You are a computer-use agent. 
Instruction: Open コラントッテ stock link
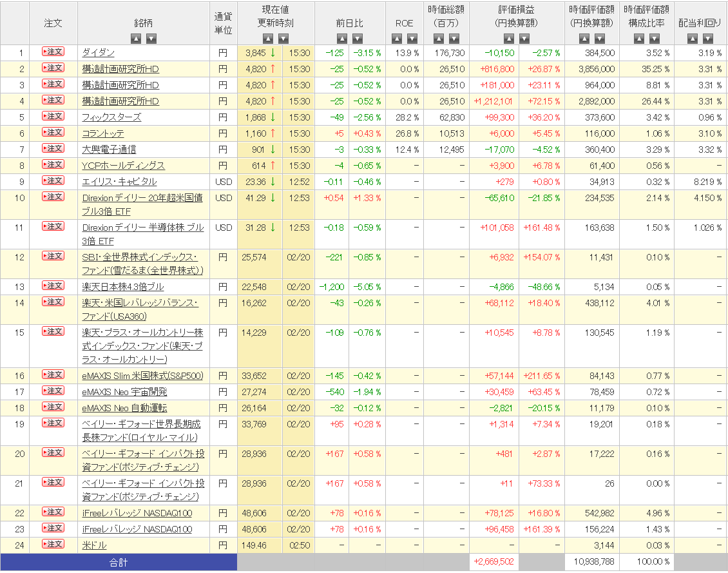tap(103, 133)
